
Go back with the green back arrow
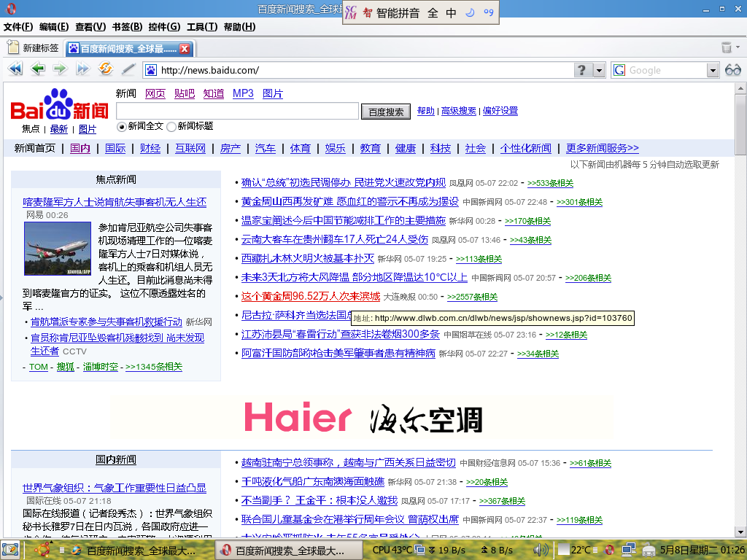[x=38, y=69]
